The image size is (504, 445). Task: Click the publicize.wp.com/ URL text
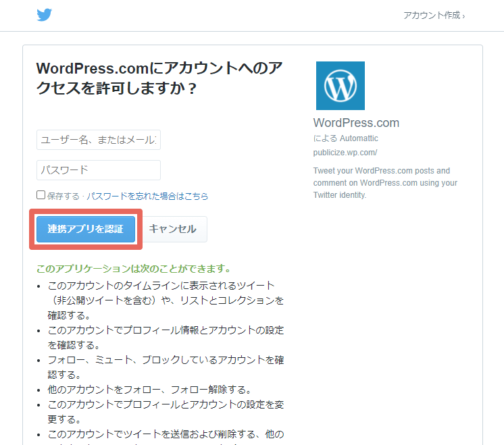[x=345, y=153]
